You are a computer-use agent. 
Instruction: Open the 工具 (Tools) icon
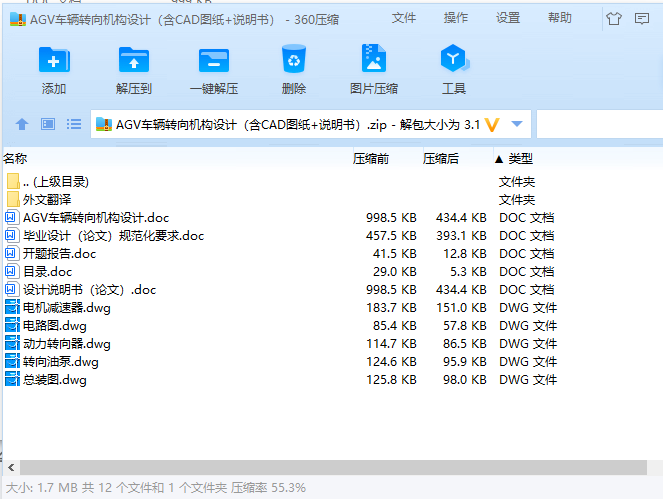(454, 58)
